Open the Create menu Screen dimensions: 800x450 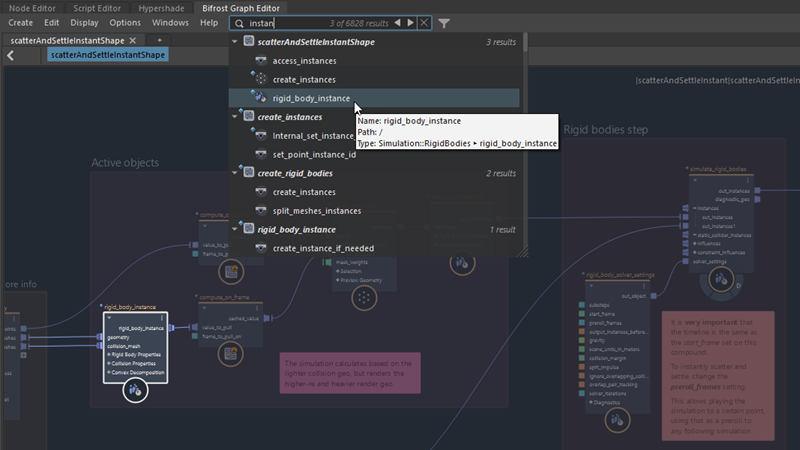(x=20, y=23)
